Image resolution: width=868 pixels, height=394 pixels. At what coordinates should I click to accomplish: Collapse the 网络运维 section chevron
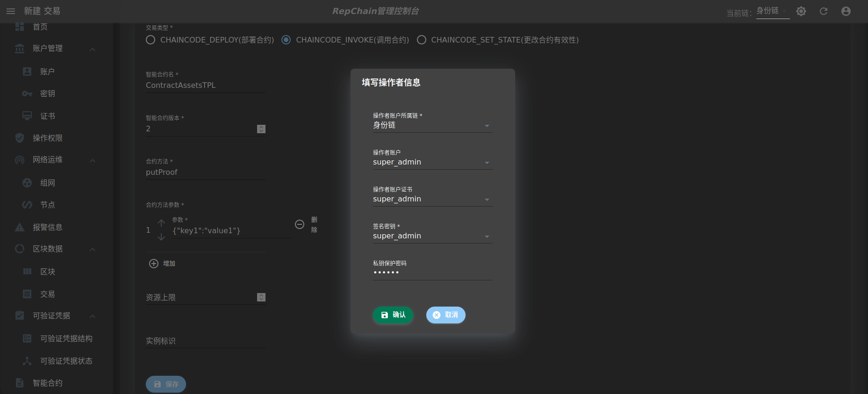point(93,160)
